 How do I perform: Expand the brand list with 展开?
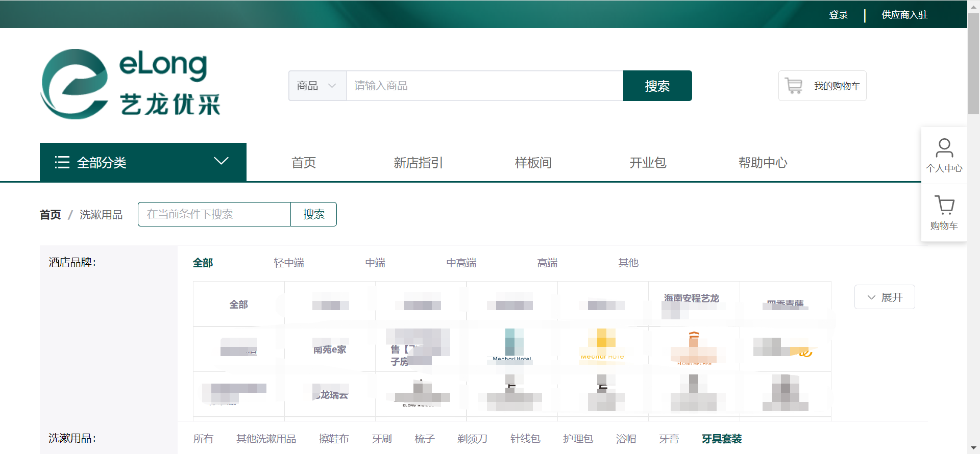(885, 297)
